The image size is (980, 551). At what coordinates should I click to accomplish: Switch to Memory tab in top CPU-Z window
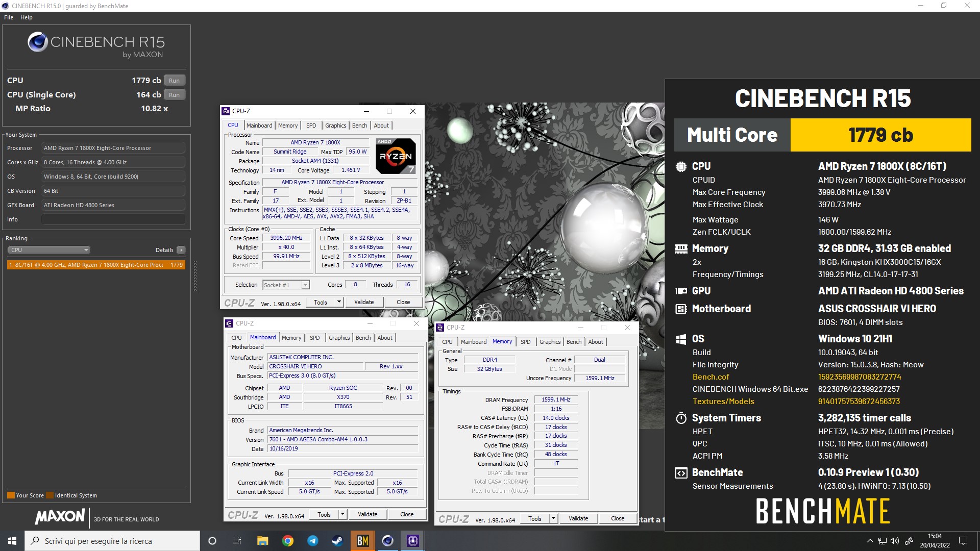pyautogui.click(x=288, y=126)
